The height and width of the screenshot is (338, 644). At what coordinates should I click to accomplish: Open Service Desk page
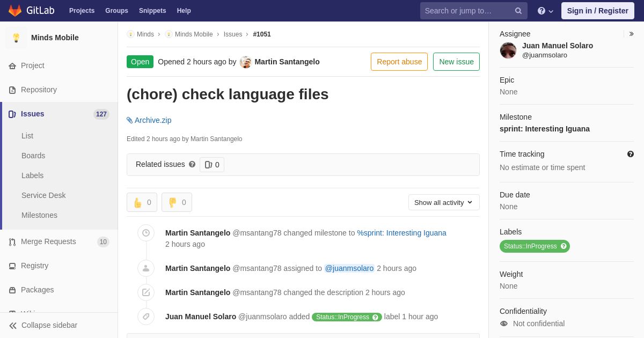pyautogui.click(x=43, y=195)
